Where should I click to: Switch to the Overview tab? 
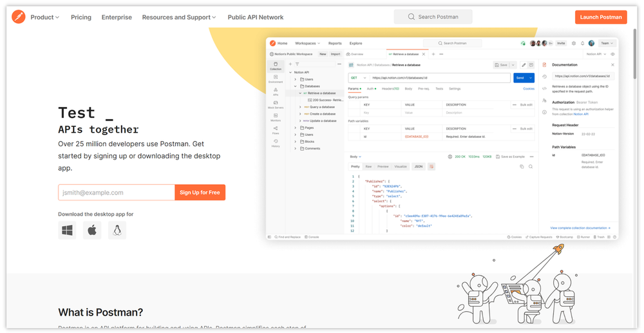pyautogui.click(x=354, y=54)
